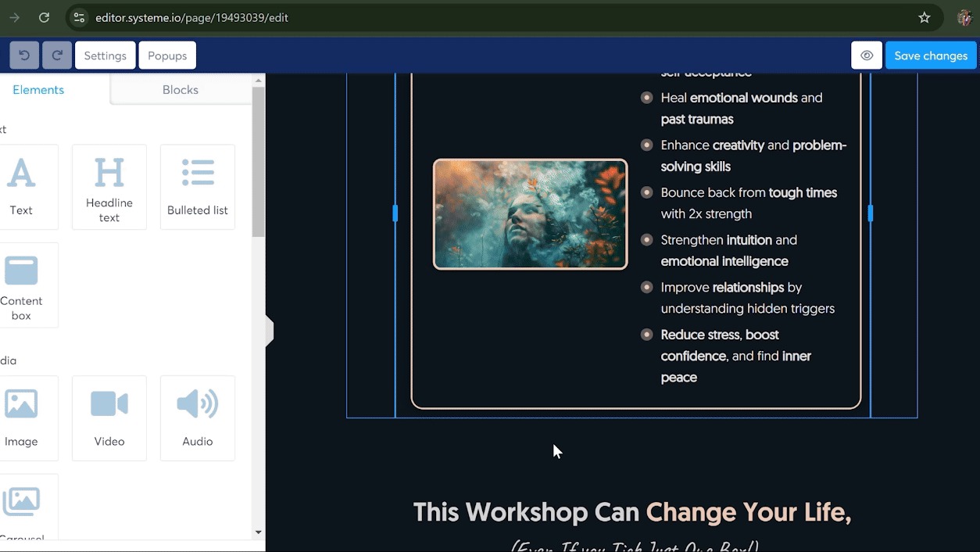Collapse the left sidebar panel handle
The height and width of the screenshot is (552, 980).
270,332
